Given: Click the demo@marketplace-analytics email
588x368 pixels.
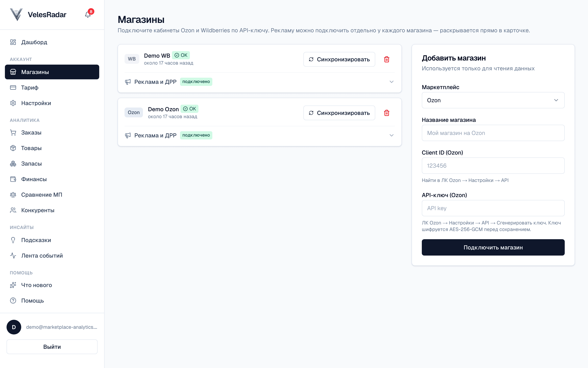Looking at the screenshot, I should pos(62,327).
